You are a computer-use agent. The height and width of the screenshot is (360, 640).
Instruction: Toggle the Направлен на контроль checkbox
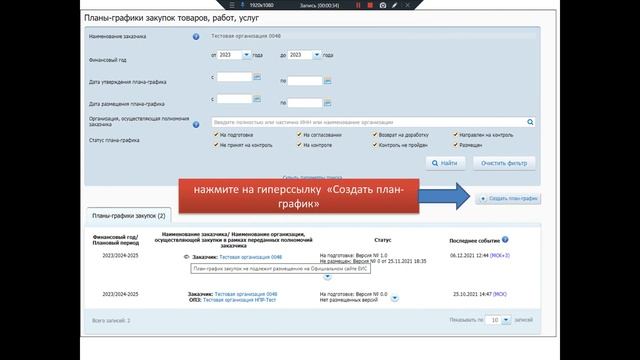pos(456,134)
